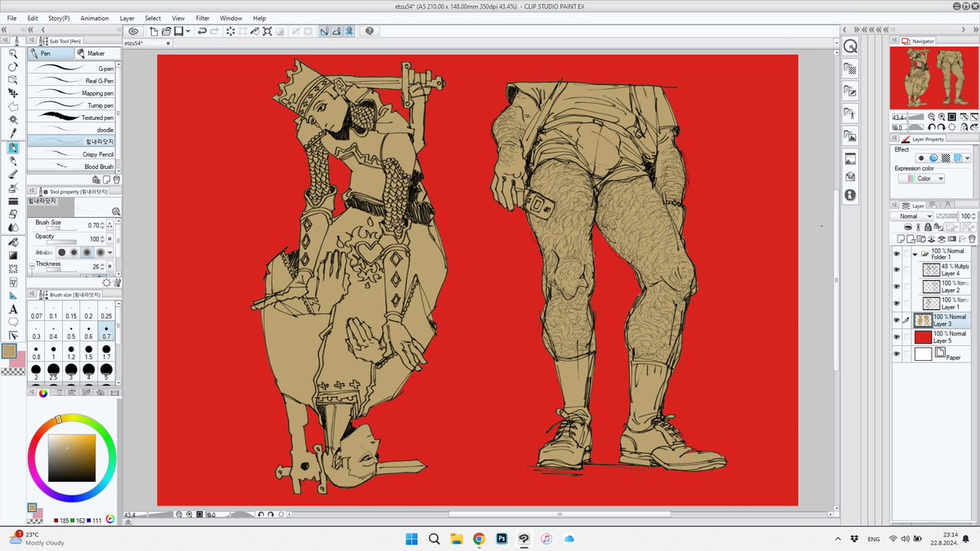Open Google Chrome from the taskbar

pos(479,539)
